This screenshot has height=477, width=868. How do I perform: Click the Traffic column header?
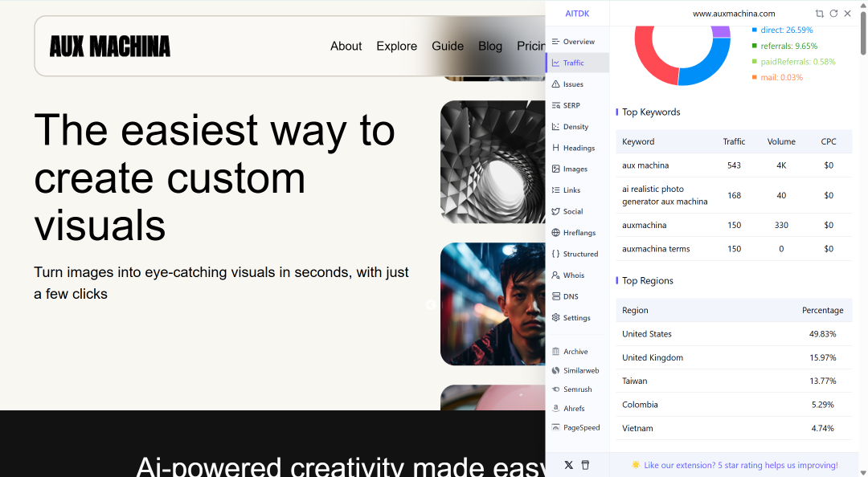[734, 141]
